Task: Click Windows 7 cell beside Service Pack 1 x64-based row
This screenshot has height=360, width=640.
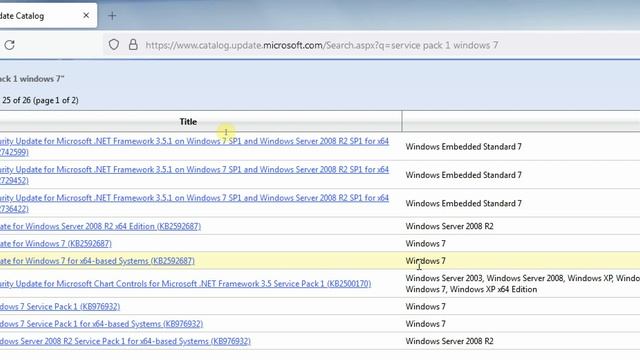Action: [425, 324]
